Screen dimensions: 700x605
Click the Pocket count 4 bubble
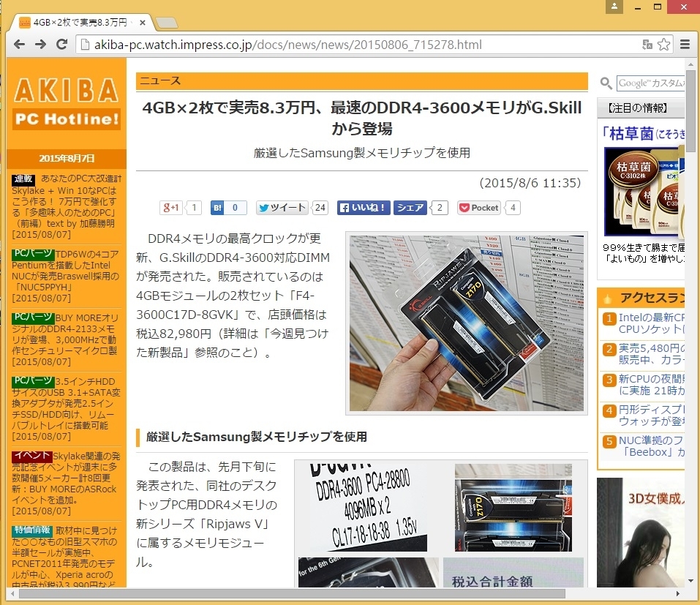tap(513, 208)
